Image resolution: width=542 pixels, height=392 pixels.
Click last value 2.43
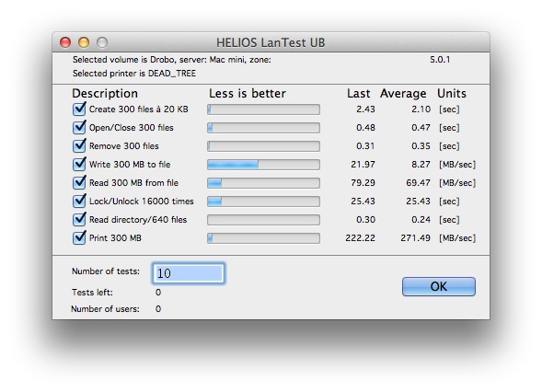pyautogui.click(x=365, y=110)
